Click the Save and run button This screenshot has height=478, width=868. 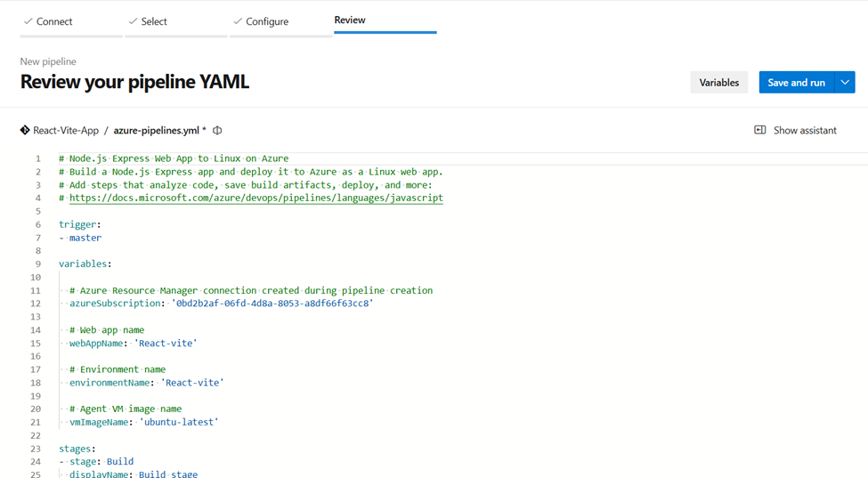pos(797,83)
